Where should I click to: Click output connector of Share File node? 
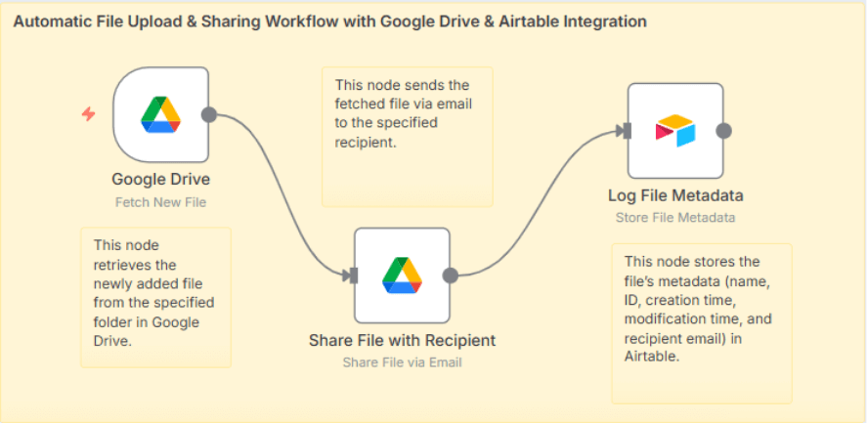click(x=450, y=275)
